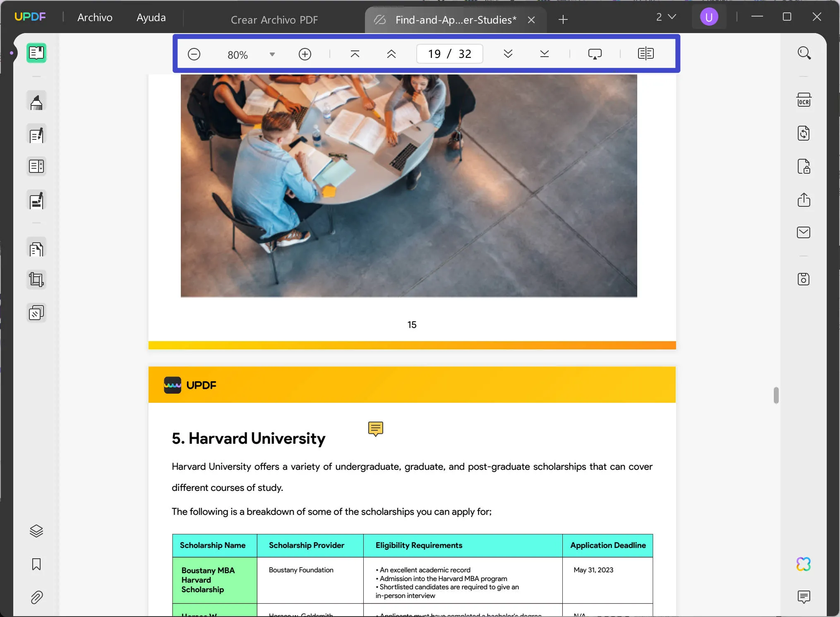Viewport: 840px width, 617px height.
Task: Open the Convert PDF tool
Action: pos(804,134)
